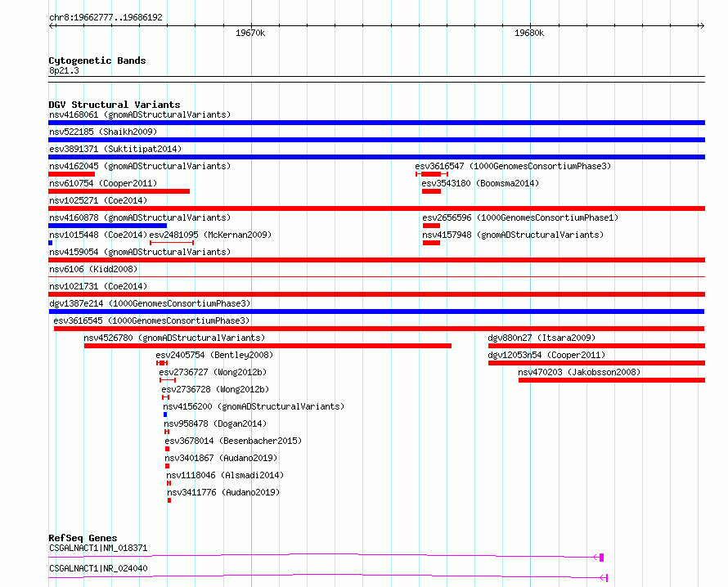Viewport: 728px width, 587px height.
Task: Click the left arrow of the ruler
Action: (52, 26)
